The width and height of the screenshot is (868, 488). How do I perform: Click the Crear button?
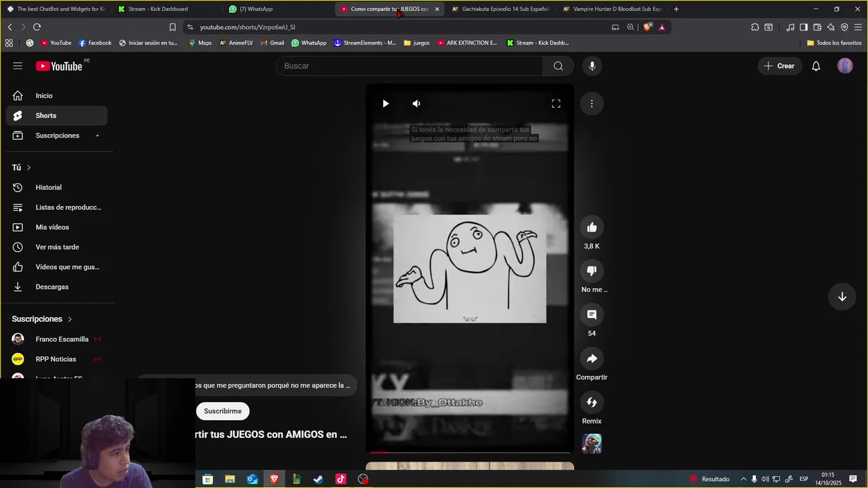[x=779, y=66]
